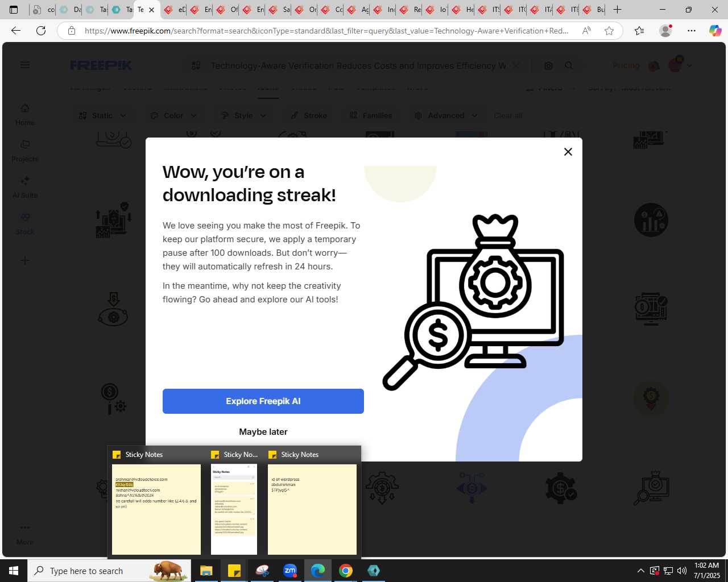This screenshot has width=728, height=582.
Task: Select the dollar eye with arrow icon result
Action: tap(113, 309)
